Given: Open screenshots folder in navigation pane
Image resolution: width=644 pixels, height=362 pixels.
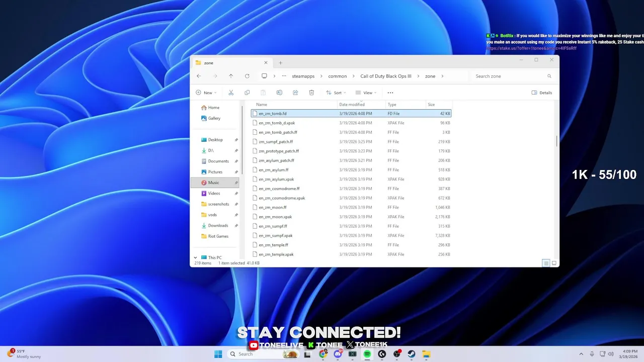Looking at the screenshot, I should tap(215, 204).
